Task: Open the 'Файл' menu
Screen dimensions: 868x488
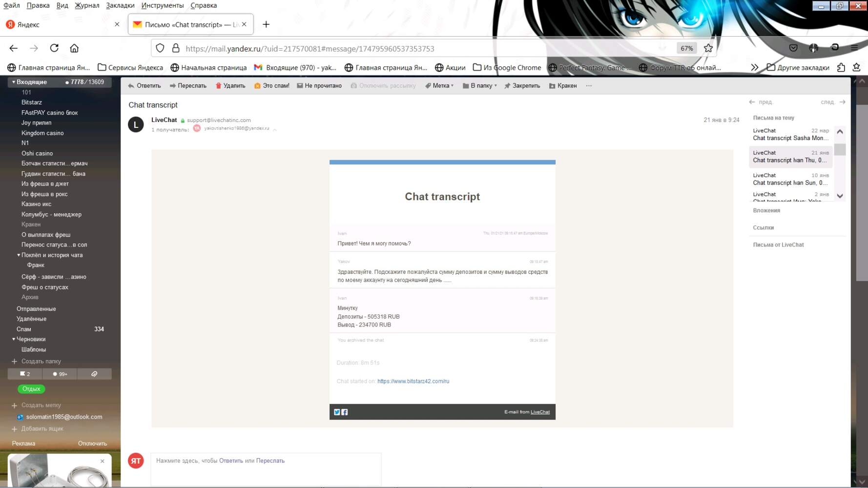Action: (12, 5)
